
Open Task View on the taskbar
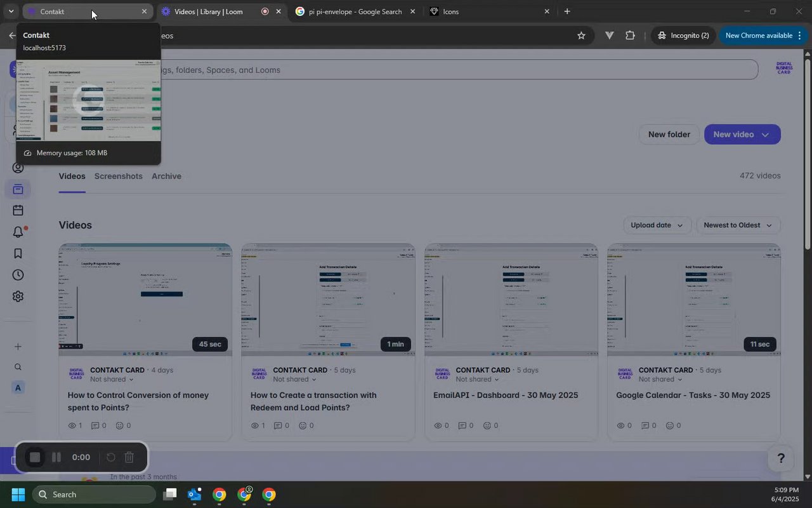(169, 495)
